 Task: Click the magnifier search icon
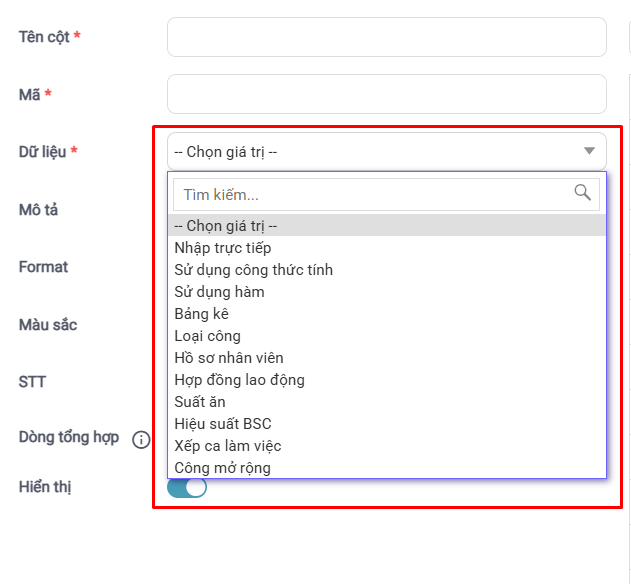582,192
